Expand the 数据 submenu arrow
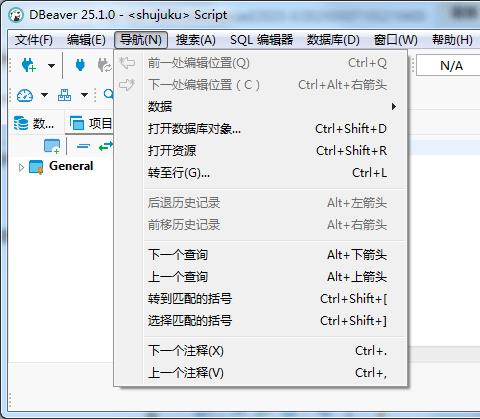Screen dimensions: 480x419 point(394,107)
